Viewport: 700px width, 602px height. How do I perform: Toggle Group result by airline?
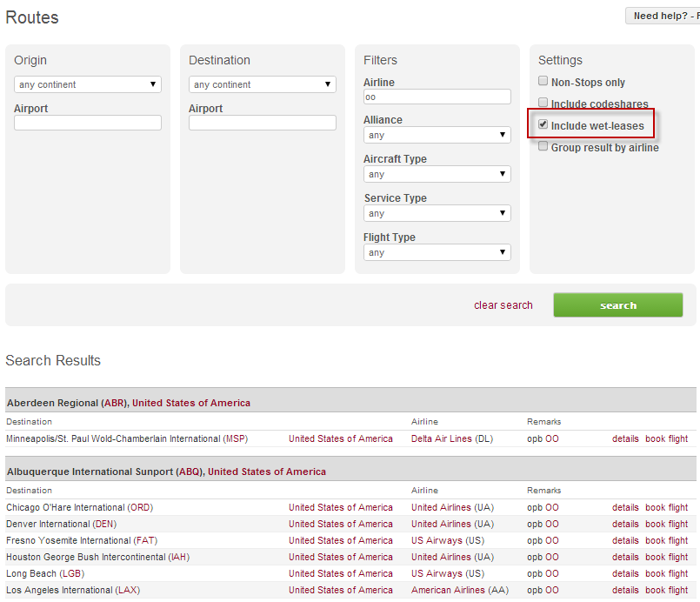543,147
